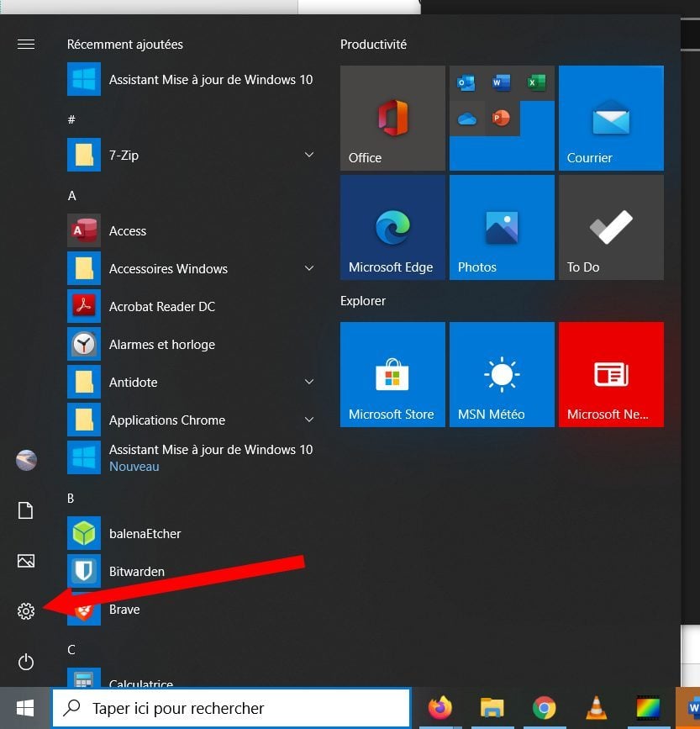Open the MSN Météo tile
The image size is (700, 729).
click(502, 374)
